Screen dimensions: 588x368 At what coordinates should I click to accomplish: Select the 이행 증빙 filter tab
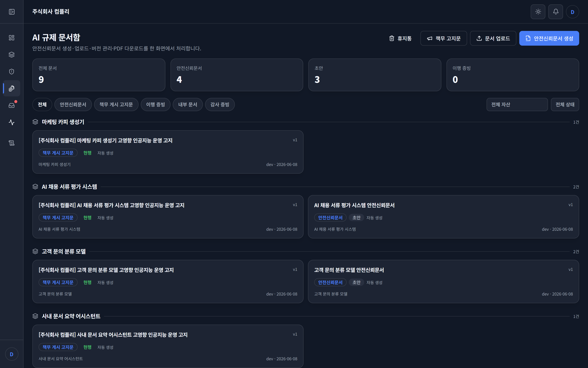(x=155, y=105)
